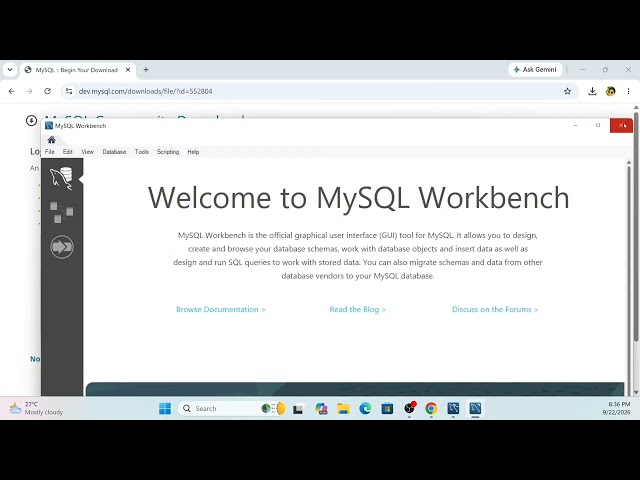
Task: Switch to Google Chrome from the taskbar
Action: [431, 408]
